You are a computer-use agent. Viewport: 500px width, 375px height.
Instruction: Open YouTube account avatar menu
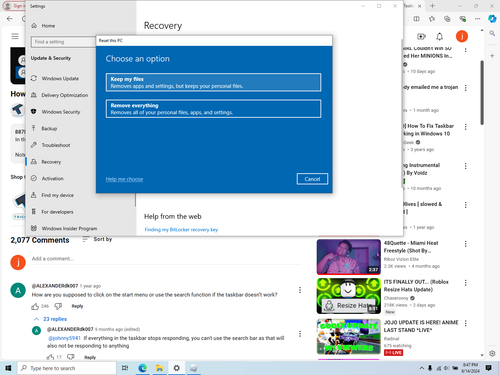(x=462, y=36)
